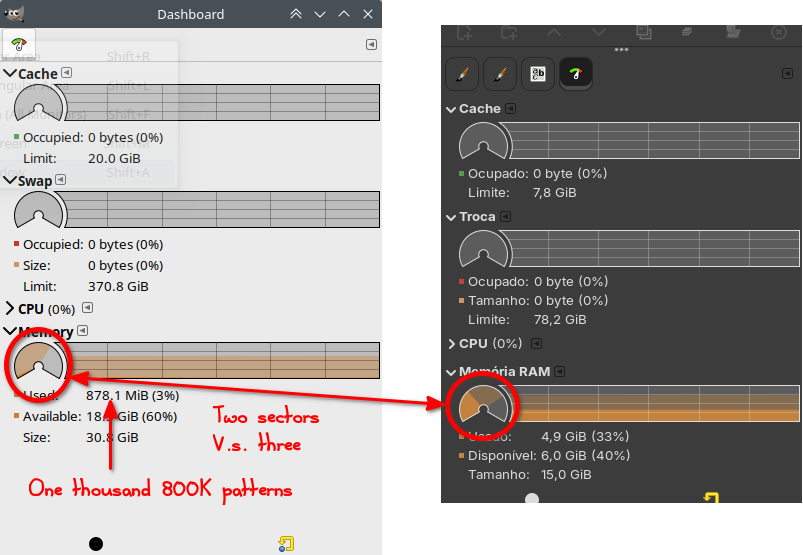This screenshot has height=555, width=803.
Task: Click the new layer group icon in right panel
Action: pos(509,33)
